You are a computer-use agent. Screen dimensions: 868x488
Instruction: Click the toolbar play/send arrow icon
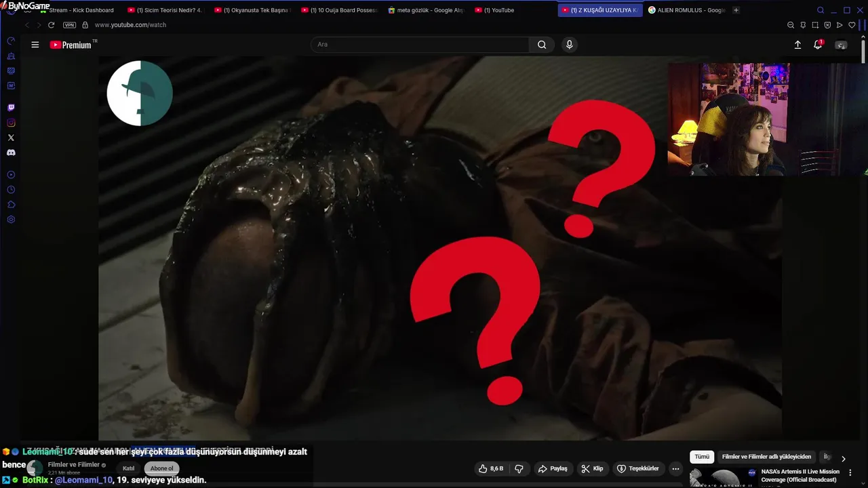pos(840,25)
